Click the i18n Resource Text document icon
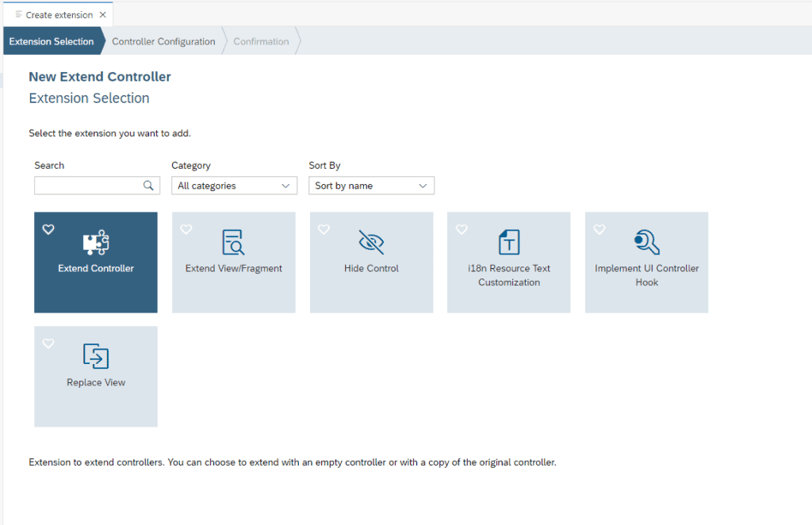Viewport: 812px width, 525px height. [509, 243]
